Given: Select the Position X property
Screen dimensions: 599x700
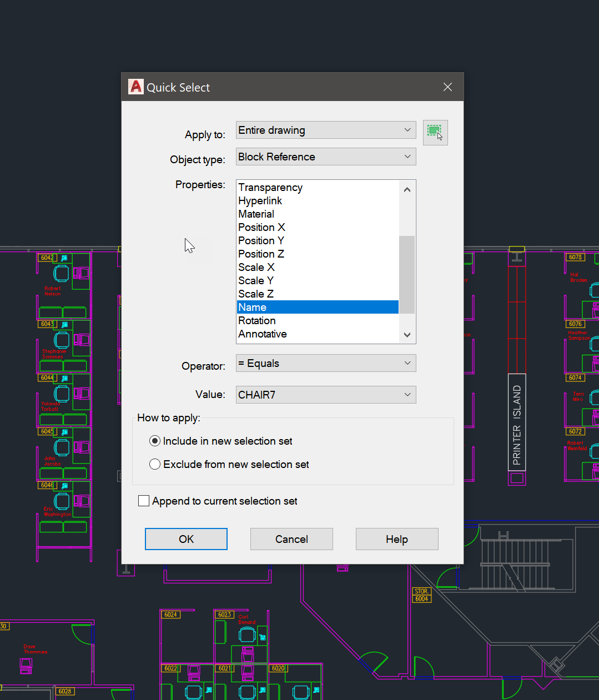Looking at the screenshot, I should pyautogui.click(x=261, y=227).
